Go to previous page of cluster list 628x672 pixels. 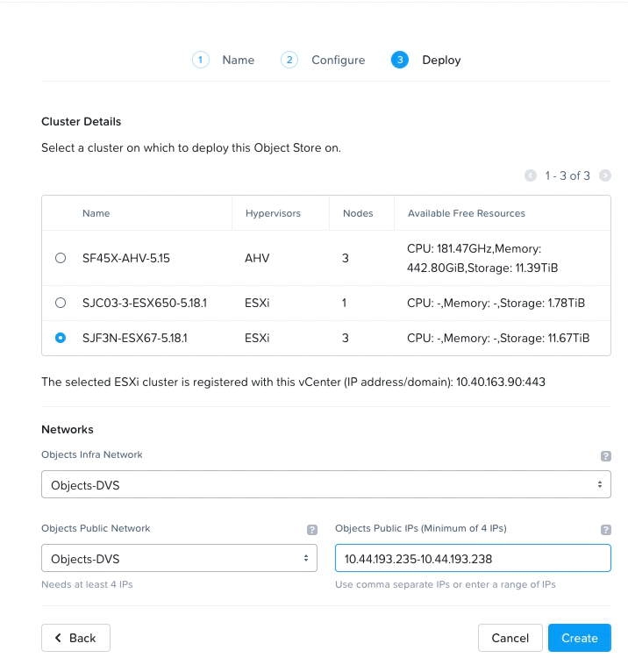click(x=530, y=175)
